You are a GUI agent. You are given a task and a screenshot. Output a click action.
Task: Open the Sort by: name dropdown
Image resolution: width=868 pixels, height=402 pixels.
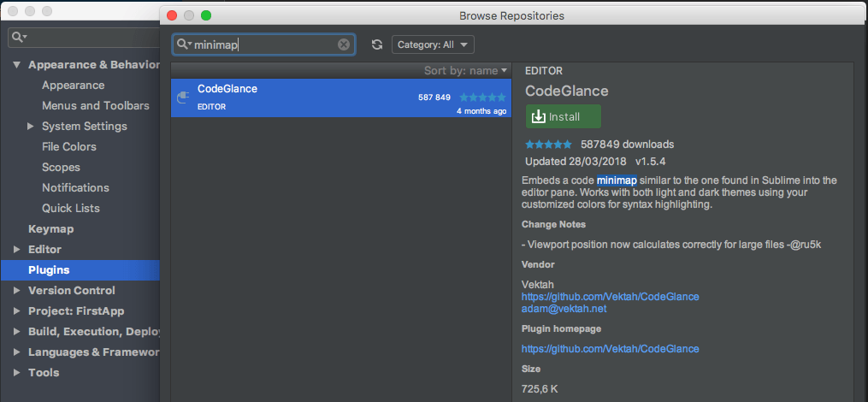(x=465, y=70)
